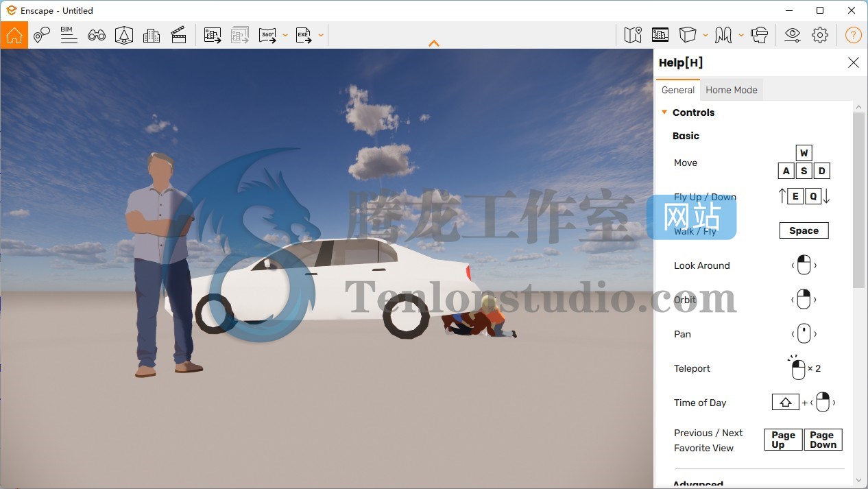Open the dropdown arrow beside the wings icon

pyautogui.click(x=741, y=36)
